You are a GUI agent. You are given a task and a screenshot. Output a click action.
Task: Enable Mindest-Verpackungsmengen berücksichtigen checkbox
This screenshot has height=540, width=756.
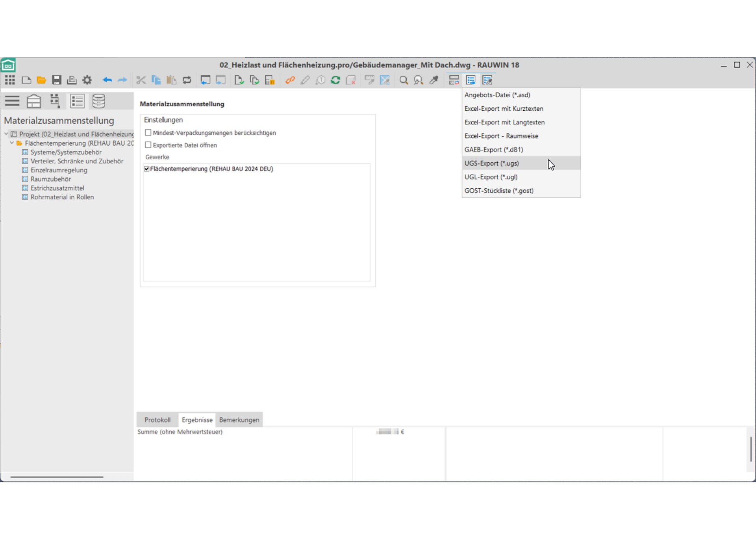(148, 133)
